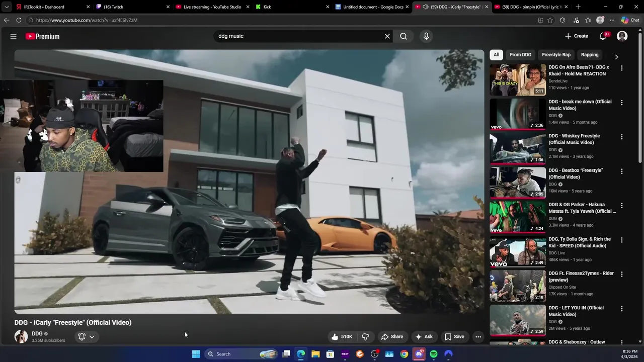The width and height of the screenshot is (644, 362).
Task: Share the current video
Action: 392,337
